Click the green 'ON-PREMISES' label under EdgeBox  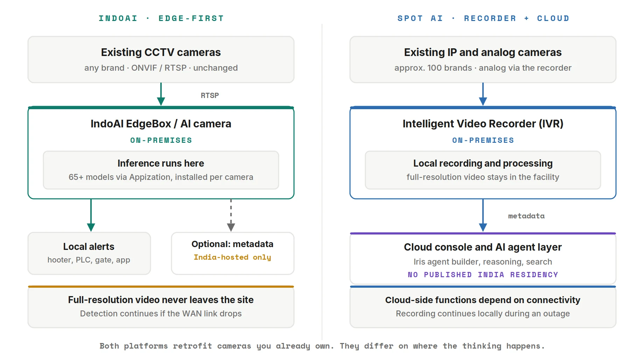click(x=161, y=140)
